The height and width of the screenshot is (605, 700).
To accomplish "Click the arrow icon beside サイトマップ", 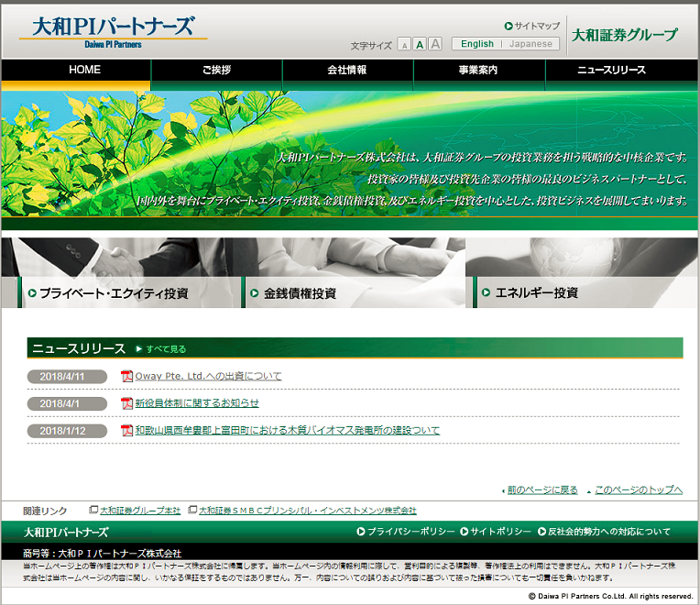I will click(509, 26).
